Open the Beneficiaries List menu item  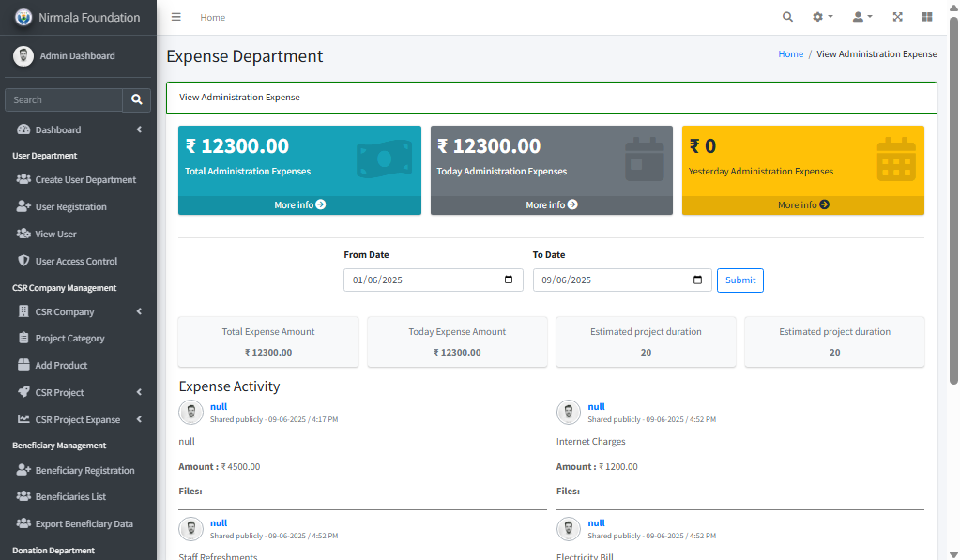pyautogui.click(x=70, y=496)
